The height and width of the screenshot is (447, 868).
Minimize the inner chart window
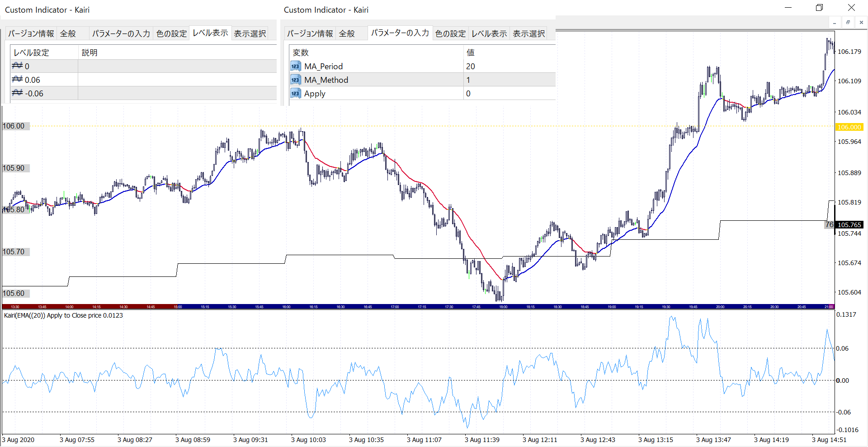[835, 23]
